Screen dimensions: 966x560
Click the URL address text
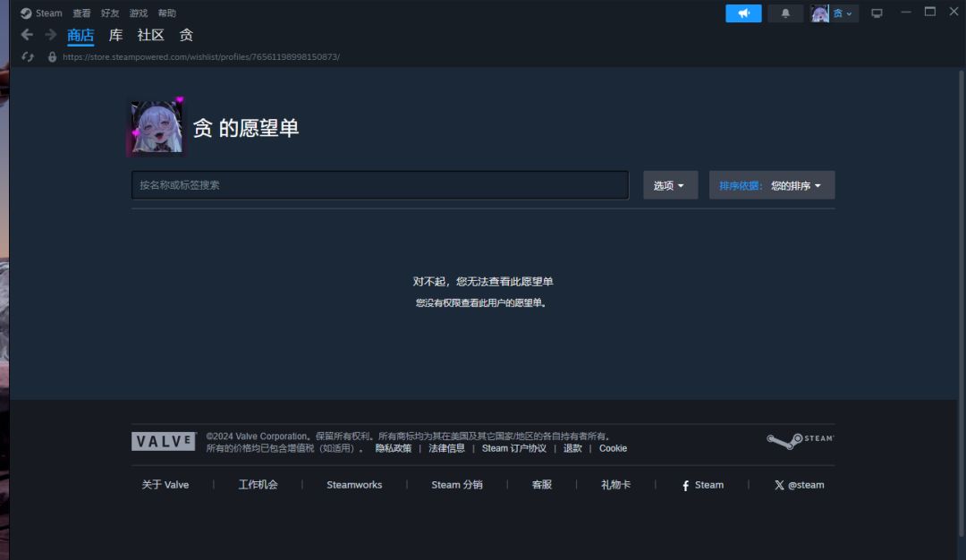point(201,56)
